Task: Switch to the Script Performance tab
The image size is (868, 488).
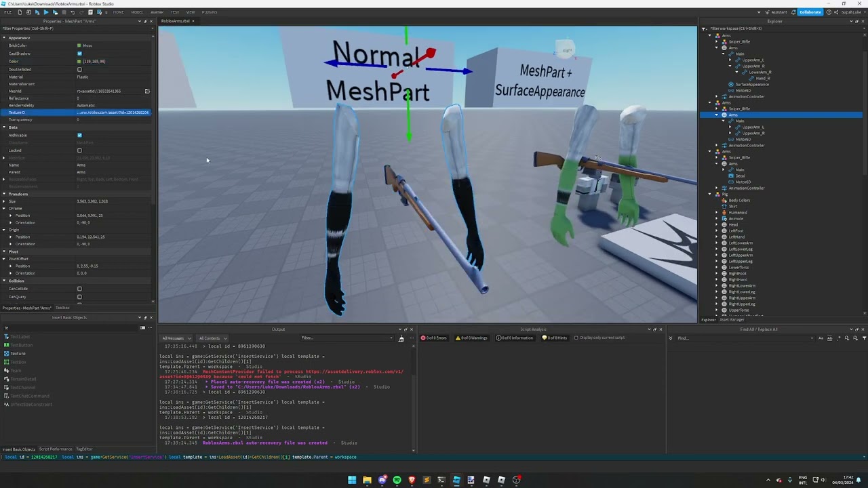Action: [56, 449]
